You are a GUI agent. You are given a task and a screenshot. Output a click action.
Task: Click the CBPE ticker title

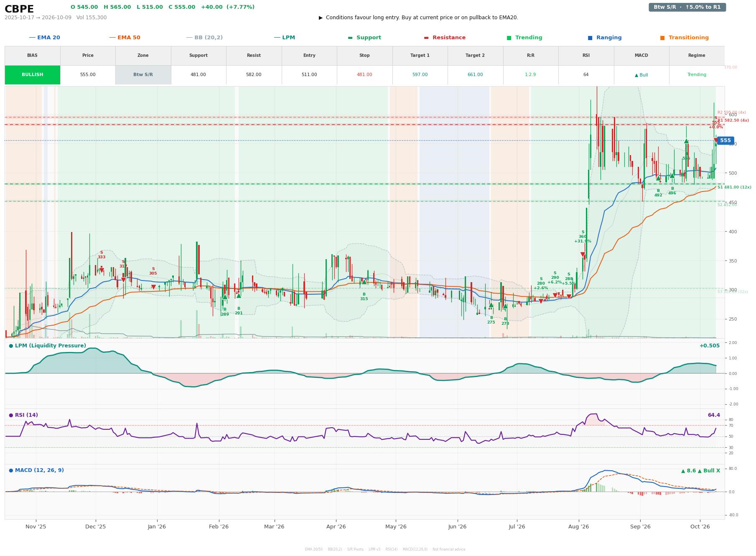tap(19, 9)
